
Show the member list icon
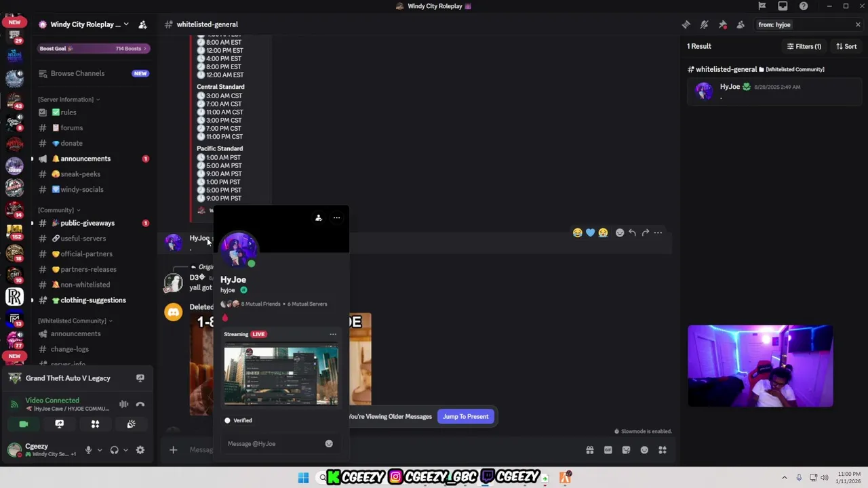click(741, 24)
